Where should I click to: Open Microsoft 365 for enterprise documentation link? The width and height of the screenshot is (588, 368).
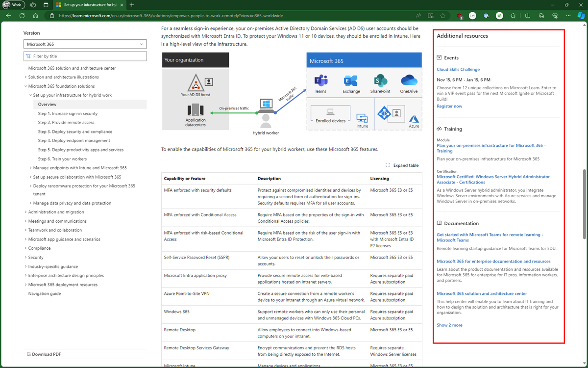tap(493, 262)
